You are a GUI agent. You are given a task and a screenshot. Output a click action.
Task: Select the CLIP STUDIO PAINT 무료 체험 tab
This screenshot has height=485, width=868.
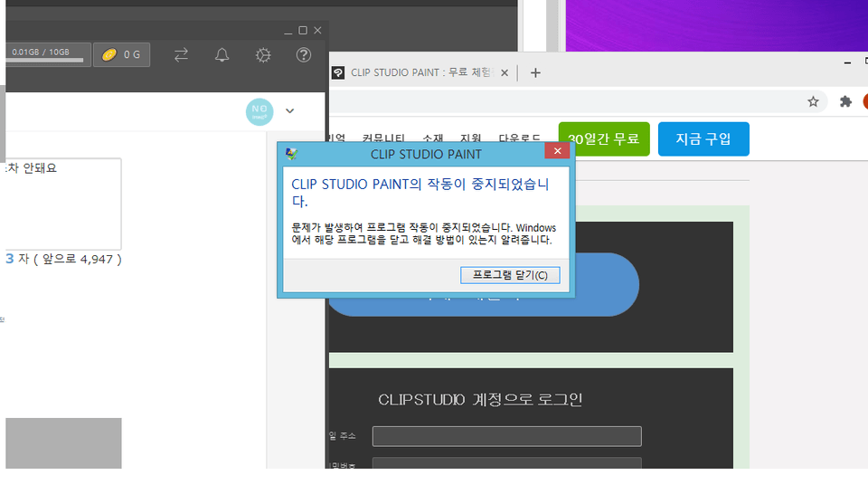[x=420, y=72]
